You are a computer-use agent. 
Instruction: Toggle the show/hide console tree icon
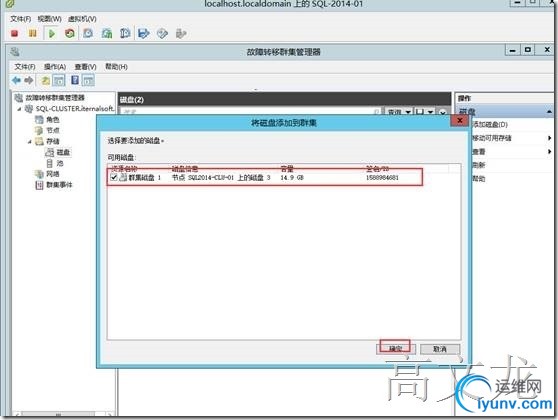[x=59, y=80]
